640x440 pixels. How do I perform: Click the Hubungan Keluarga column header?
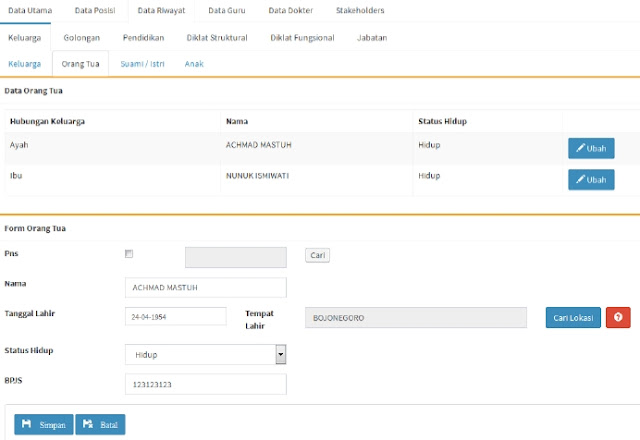tap(47, 121)
